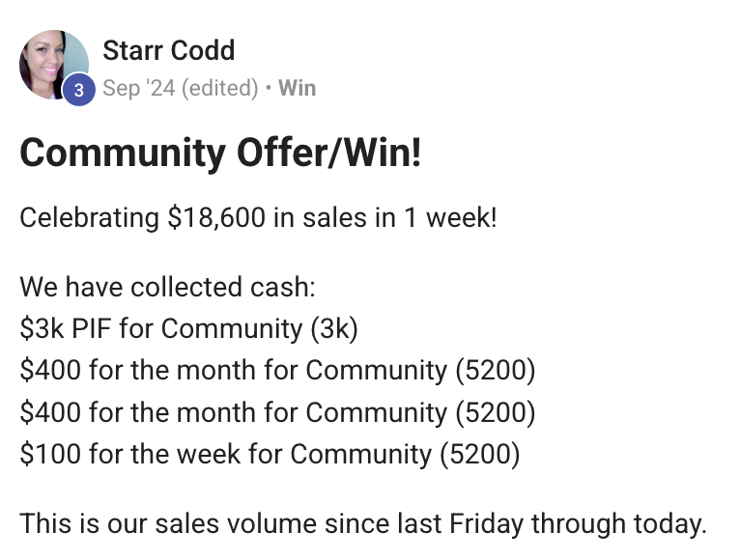Screen dimensions: 740x560
Task: Click the (edited) label
Action: [219, 89]
